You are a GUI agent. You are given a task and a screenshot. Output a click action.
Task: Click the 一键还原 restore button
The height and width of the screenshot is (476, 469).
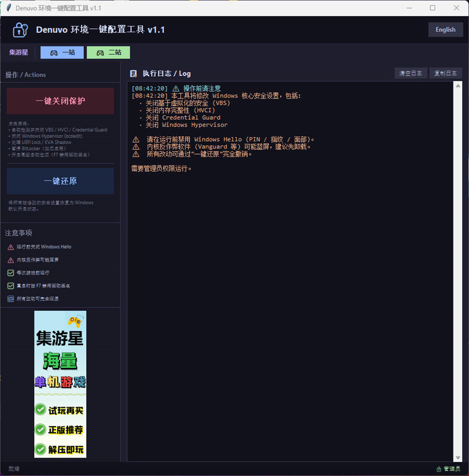61,181
